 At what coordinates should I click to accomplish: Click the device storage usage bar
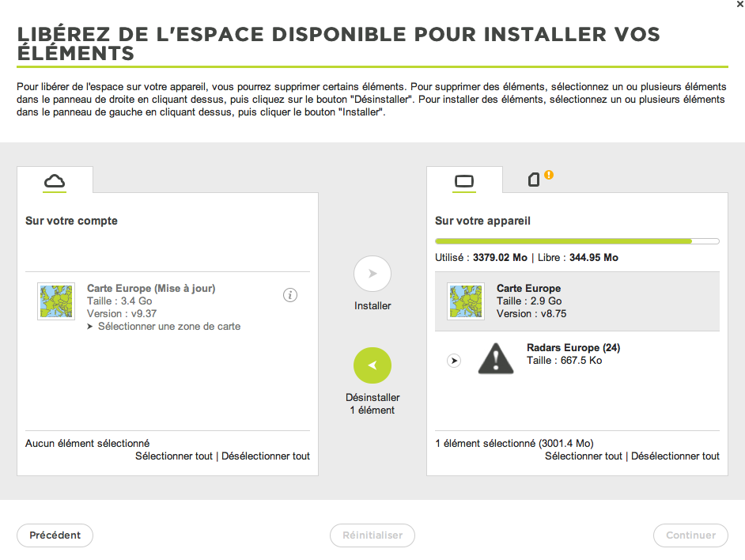click(577, 241)
